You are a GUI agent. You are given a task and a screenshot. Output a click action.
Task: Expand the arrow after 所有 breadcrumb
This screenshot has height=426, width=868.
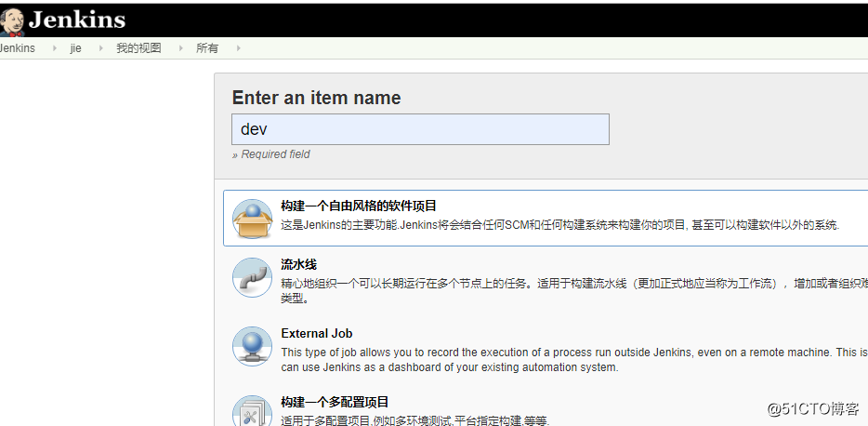(238, 48)
